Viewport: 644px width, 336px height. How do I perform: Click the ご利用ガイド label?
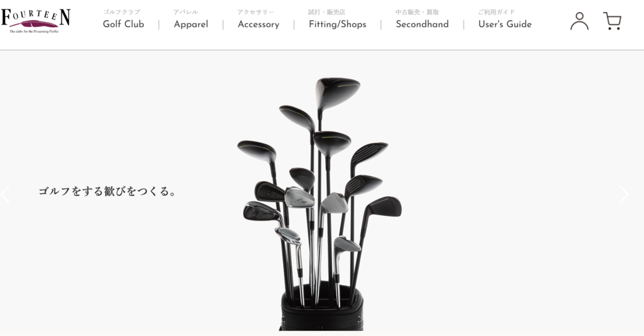[496, 12]
